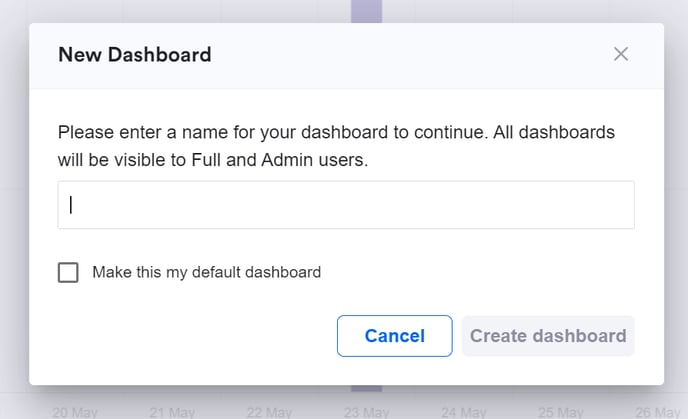Click the purple bar segment below the dialog

point(366,391)
